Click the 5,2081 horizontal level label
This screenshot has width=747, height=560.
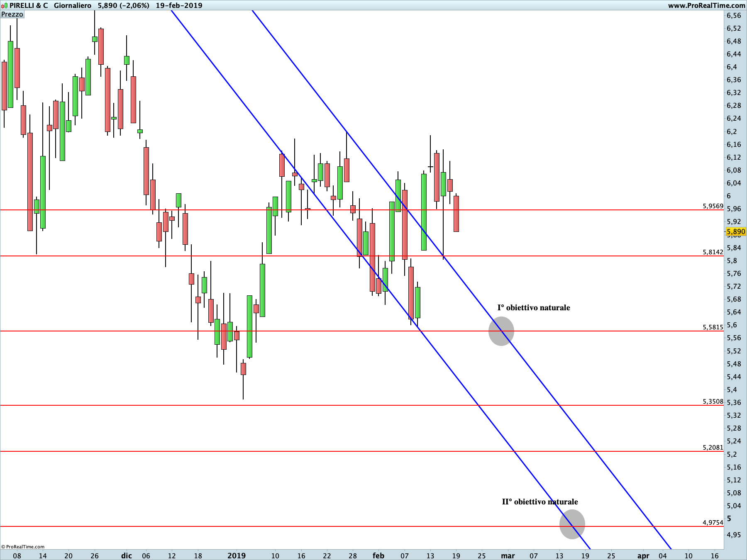tap(713, 447)
